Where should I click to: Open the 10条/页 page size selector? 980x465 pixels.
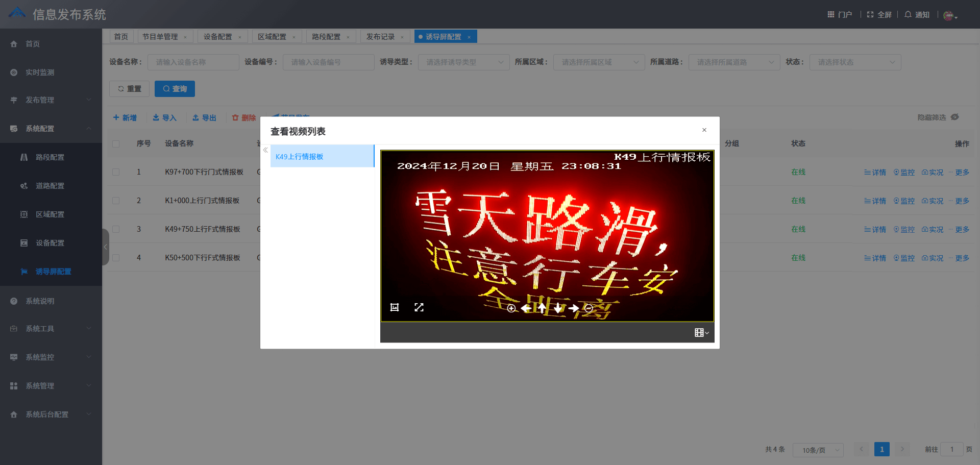click(818, 450)
